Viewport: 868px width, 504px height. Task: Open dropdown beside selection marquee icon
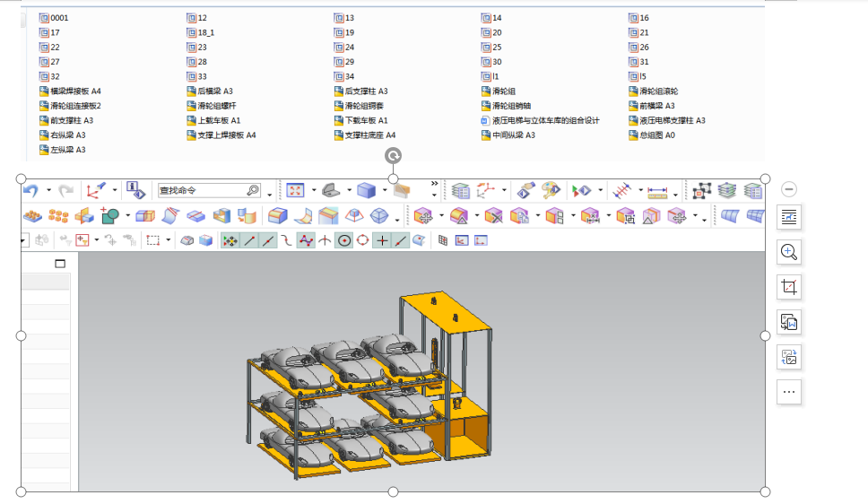coord(169,240)
